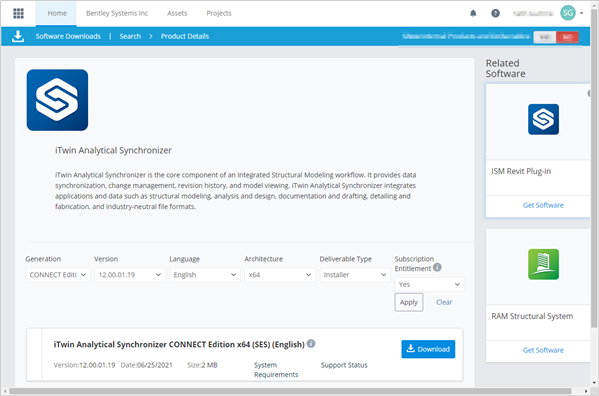The image size is (599, 396).
Task: Open the app launcher grid icon
Action: tap(18, 13)
